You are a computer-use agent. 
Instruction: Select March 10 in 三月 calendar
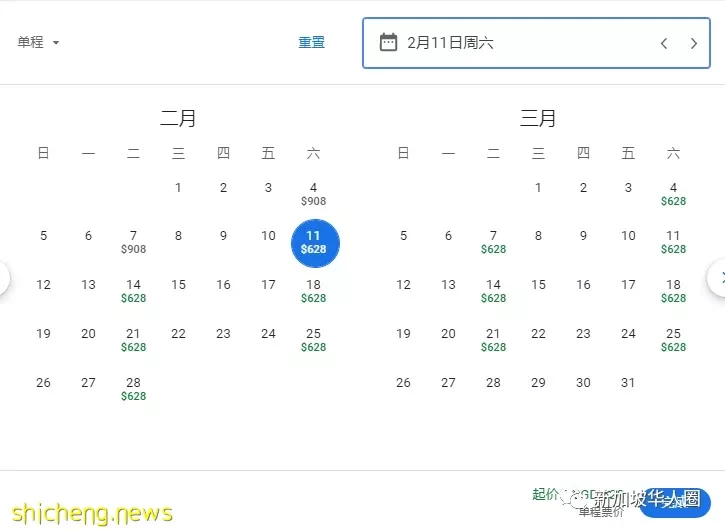point(628,236)
